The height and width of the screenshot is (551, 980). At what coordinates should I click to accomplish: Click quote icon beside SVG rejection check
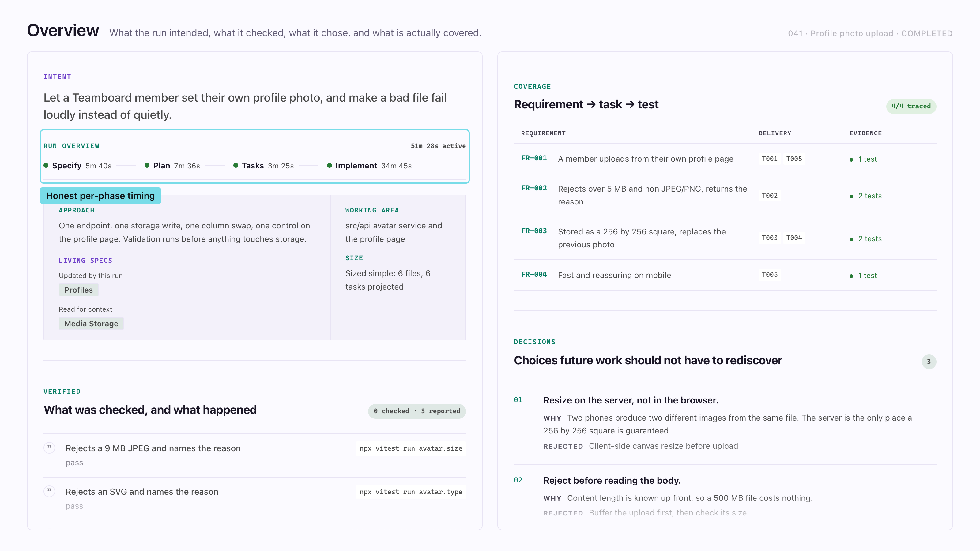pyautogui.click(x=49, y=491)
